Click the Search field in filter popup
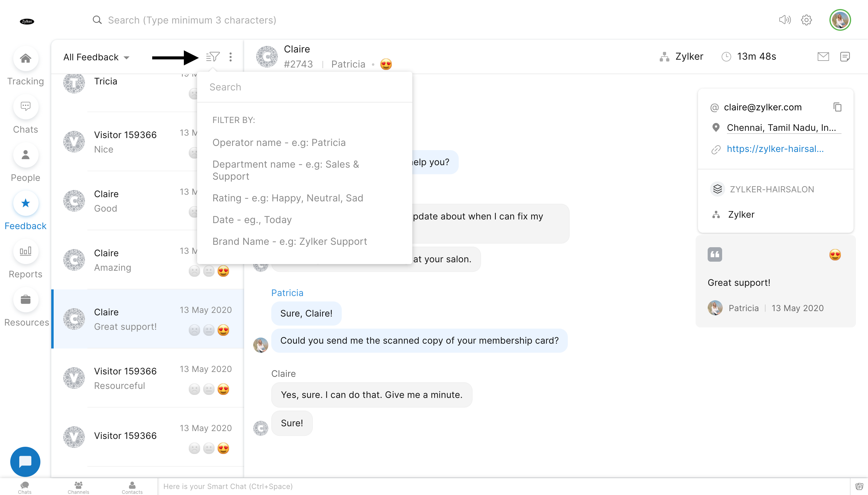This screenshot has height=495, width=868. tap(304, 87)
